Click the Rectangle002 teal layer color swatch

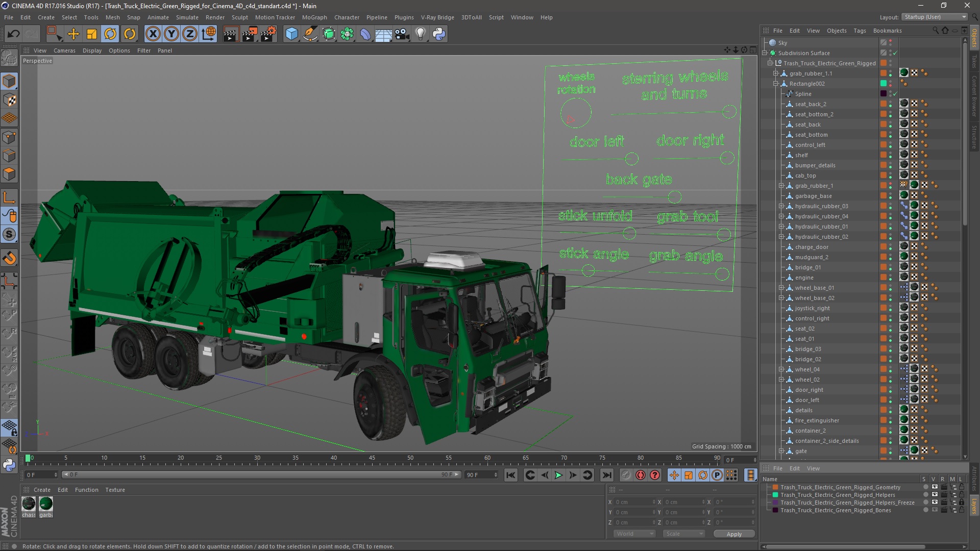click(x=884, y=84)
